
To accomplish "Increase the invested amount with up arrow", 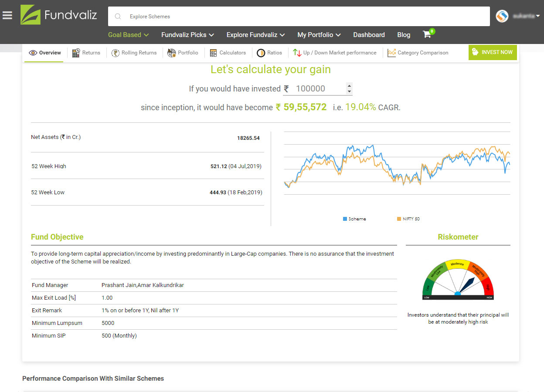I will 349,86.
